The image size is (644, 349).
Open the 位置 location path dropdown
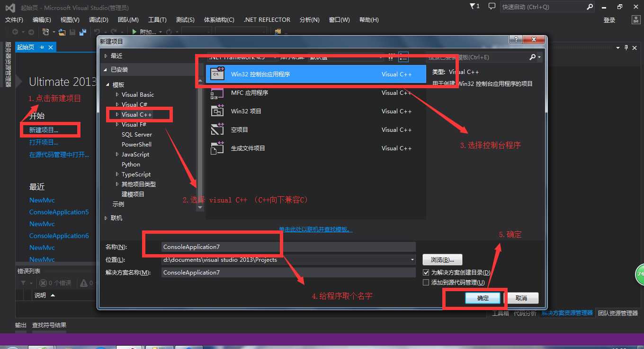point(412,259)
